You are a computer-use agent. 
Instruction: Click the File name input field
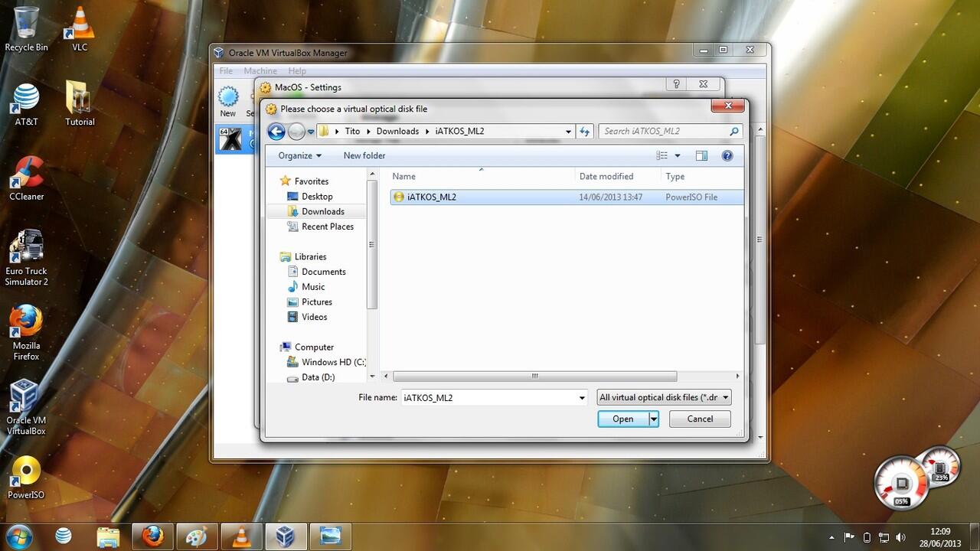tap(488, 397)
